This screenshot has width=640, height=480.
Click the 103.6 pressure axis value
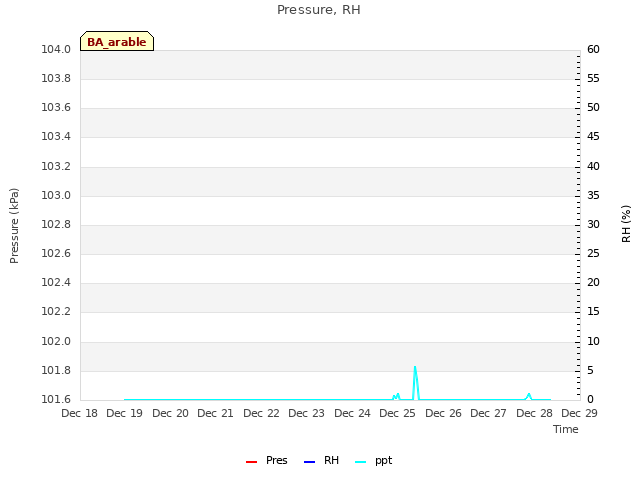56,108
